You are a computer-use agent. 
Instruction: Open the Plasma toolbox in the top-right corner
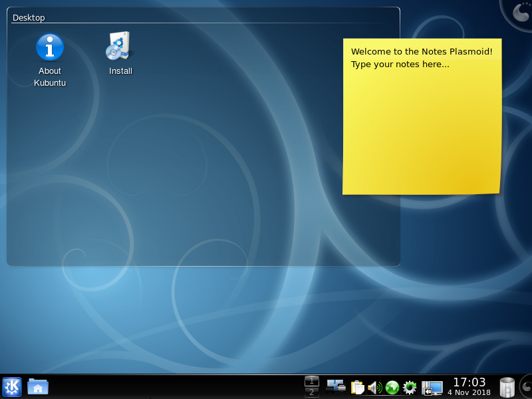coord(520,11)
